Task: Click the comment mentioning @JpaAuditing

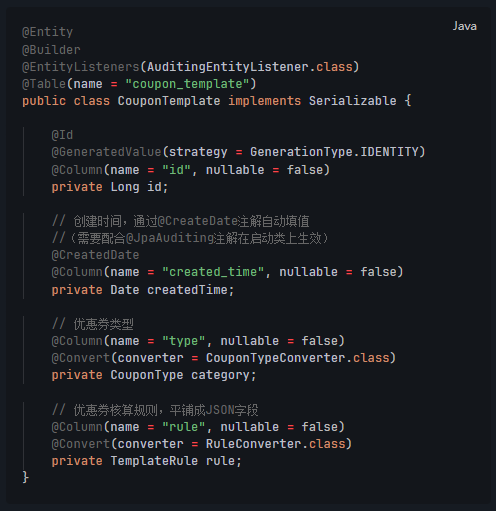Action: [x=190, y=238]
